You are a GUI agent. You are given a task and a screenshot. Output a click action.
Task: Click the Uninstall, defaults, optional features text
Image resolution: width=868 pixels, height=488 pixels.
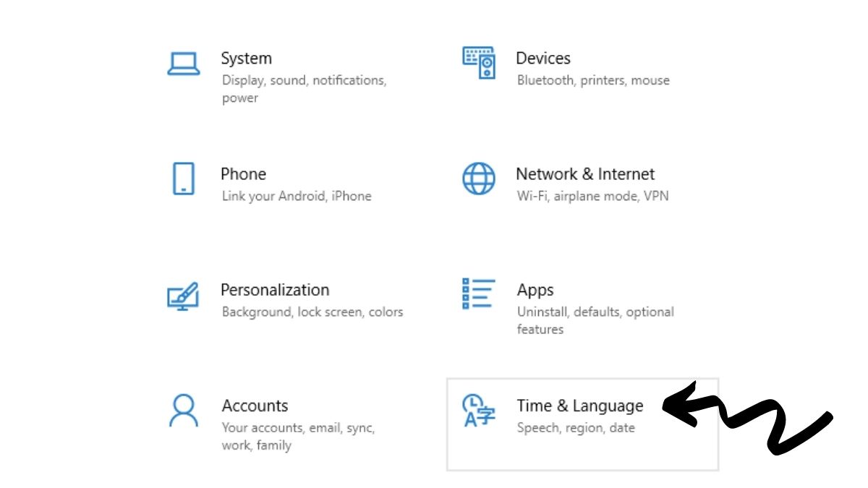click(x=595, y=312)
